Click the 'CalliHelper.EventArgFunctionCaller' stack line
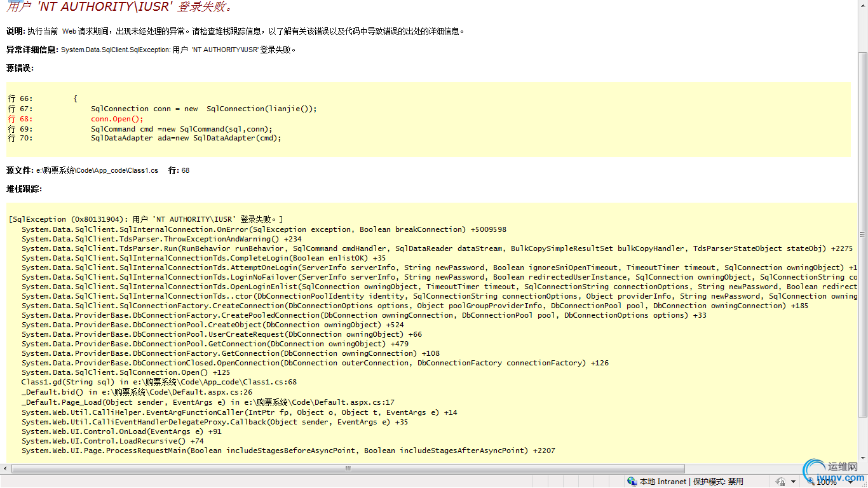Image resolution: width=868 pixels, height=488 pixels. pos(239,412)
